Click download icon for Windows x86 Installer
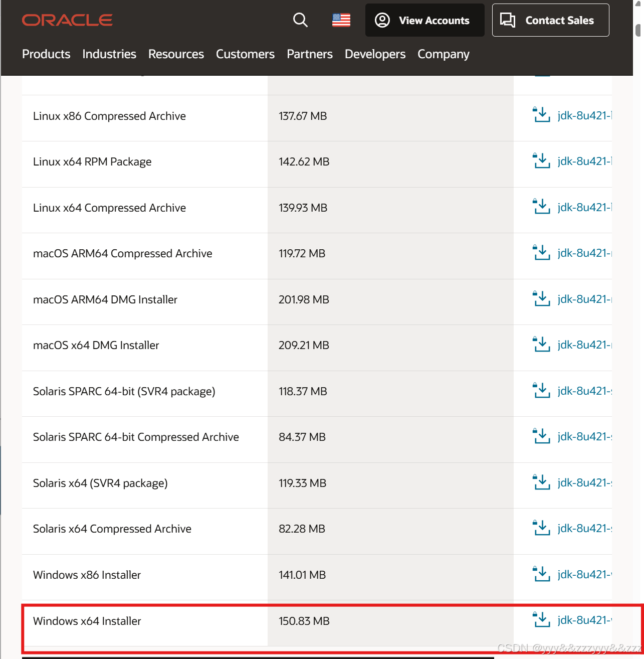The image size is (644, 659). [x=541, y=574]
